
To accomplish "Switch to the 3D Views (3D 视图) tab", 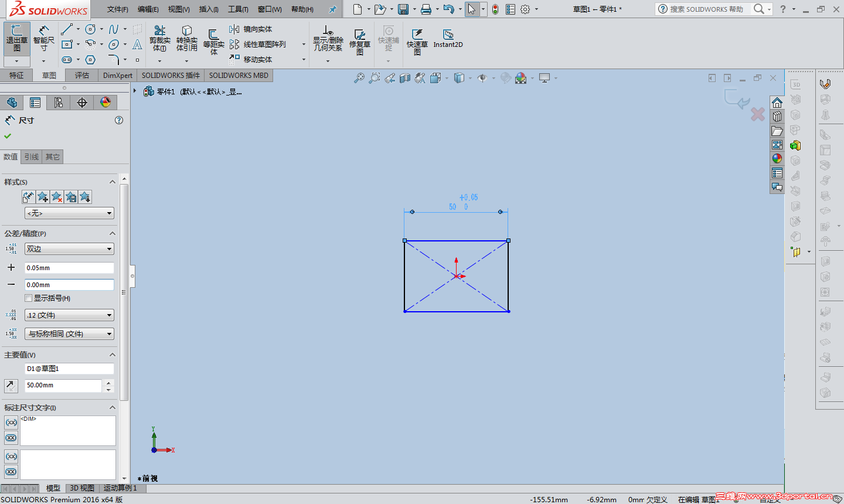I will 82,488.
